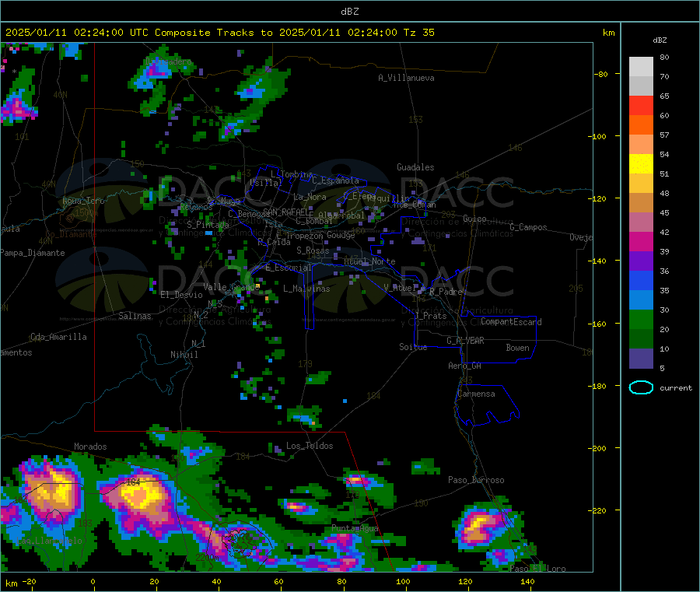Click the 'La_Nora' map label
The height and width of the screenshot is (592, 700).
point(310,197)
